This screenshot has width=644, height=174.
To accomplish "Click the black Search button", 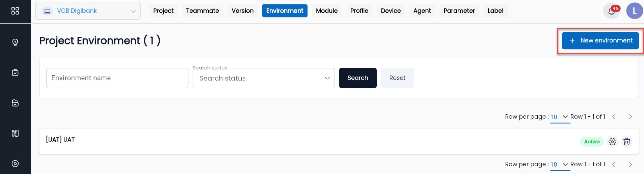I will (x=358, y=78).
